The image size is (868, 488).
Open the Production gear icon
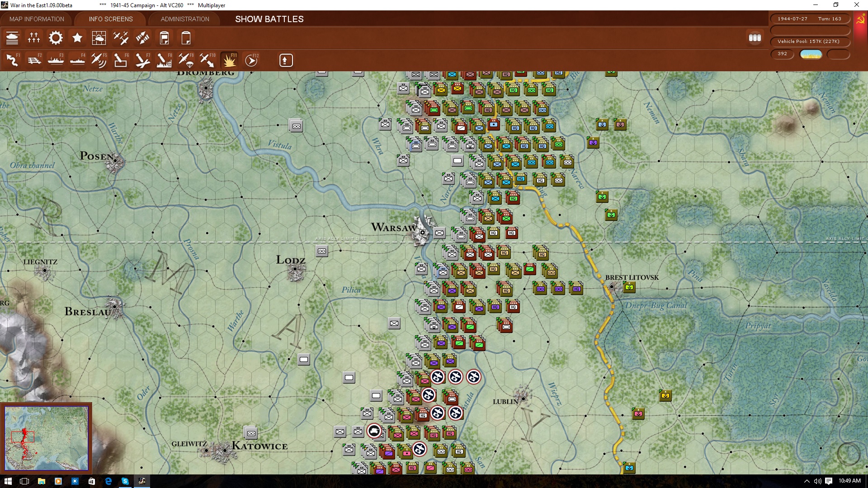56,38
